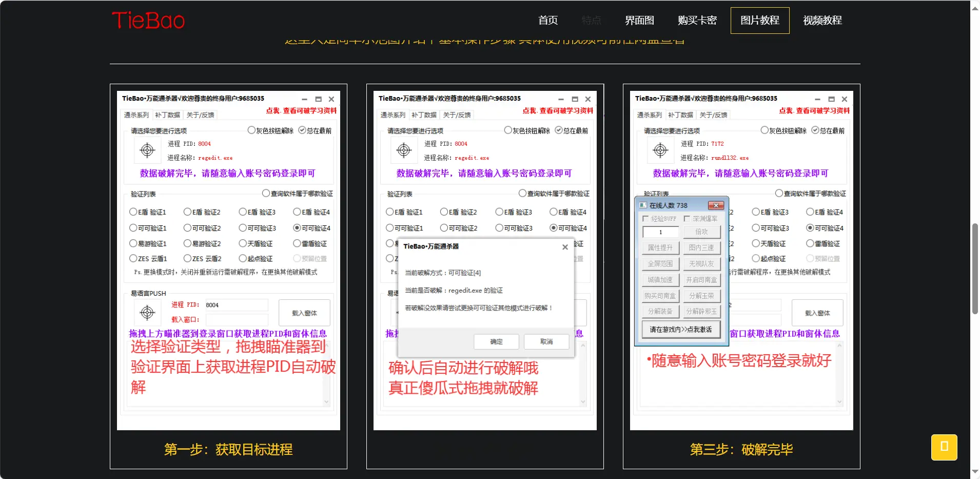
Task: Open the 点我.查看可破学习资料 link in step three
Action: tap(814, 109)
